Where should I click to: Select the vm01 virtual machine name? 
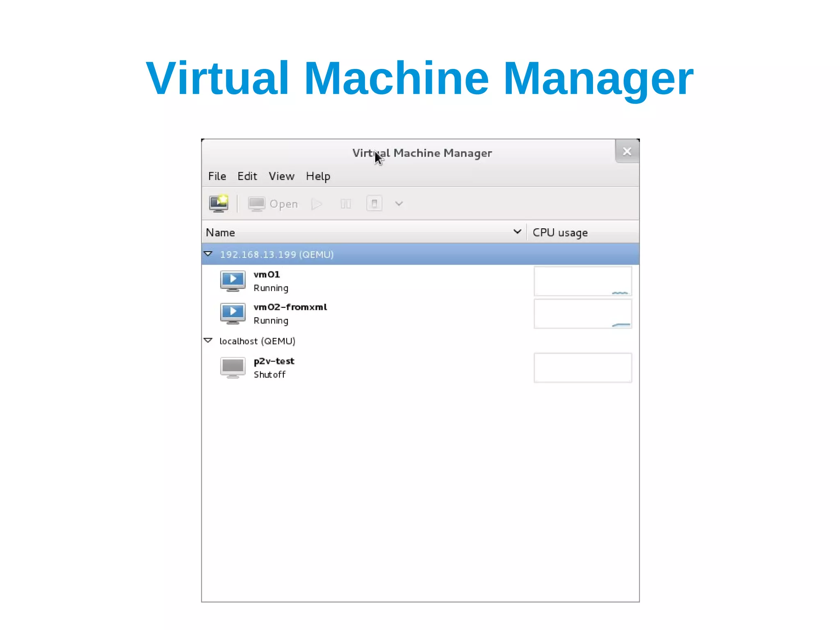267,275
